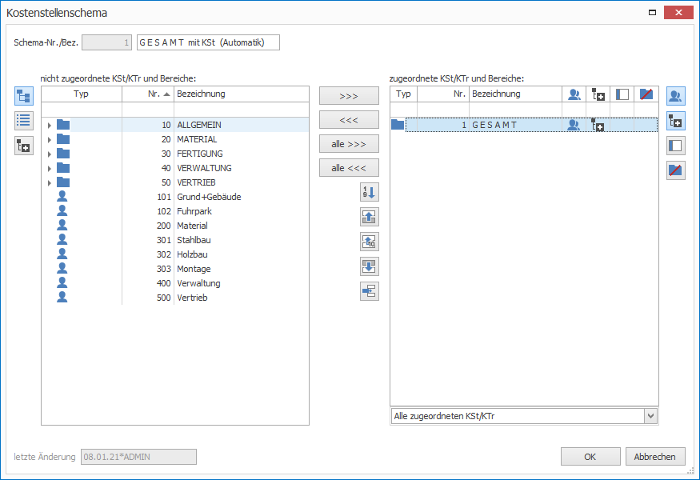Expand the VERTRIEB folder node

49,183
